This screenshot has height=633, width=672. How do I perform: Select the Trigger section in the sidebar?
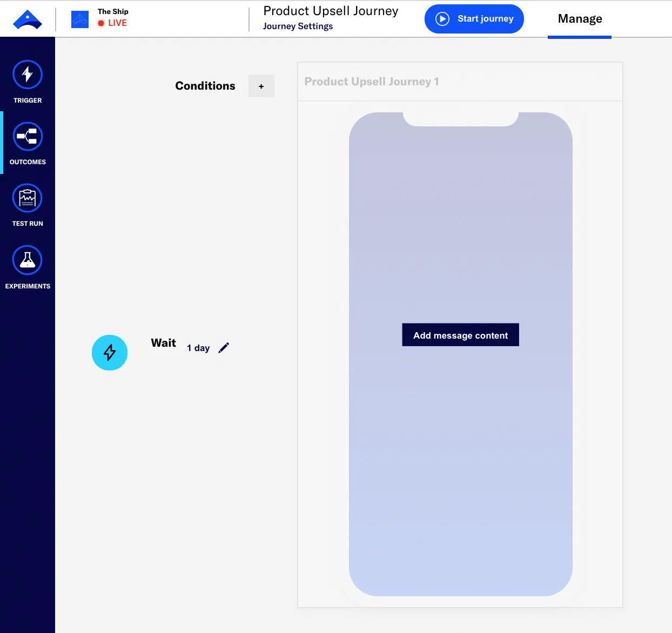pos(28,81)
